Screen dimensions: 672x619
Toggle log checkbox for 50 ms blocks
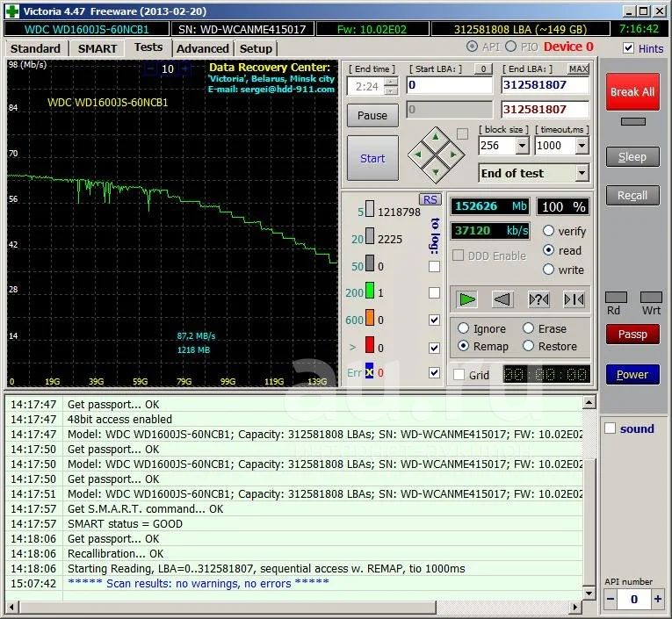(x=434, y=266)
